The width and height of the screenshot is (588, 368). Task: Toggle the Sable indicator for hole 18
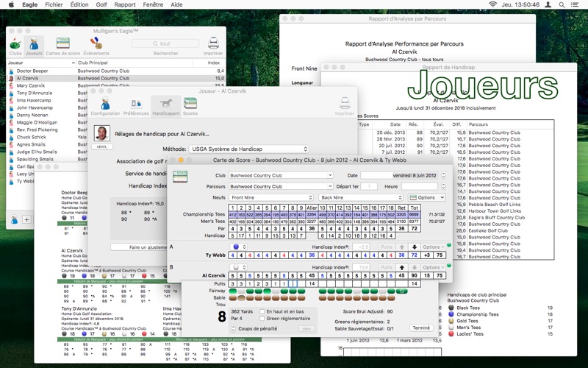pyautogui.click(x=391, y=298)
